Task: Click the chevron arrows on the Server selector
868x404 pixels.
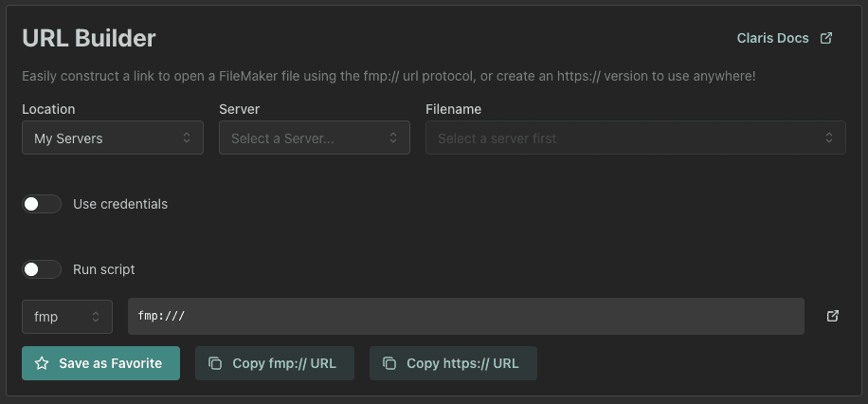Action: coord(393,138)
